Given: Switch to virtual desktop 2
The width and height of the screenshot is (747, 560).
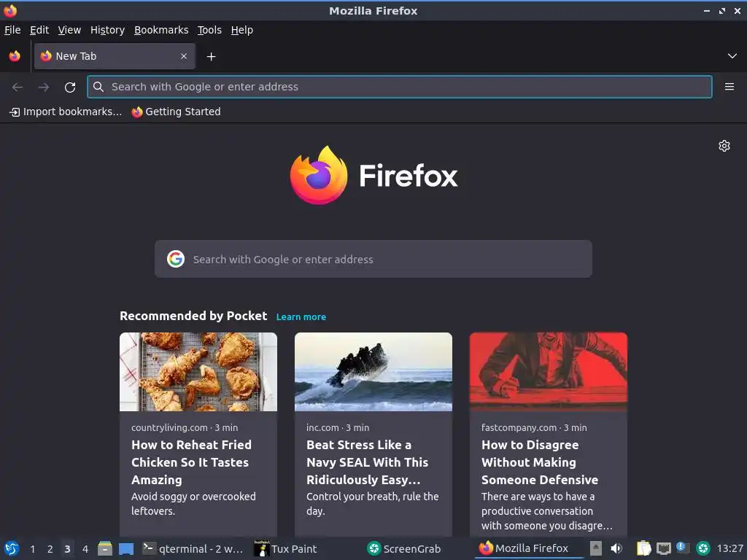Looking at the screenshot, I should (50, 549).
